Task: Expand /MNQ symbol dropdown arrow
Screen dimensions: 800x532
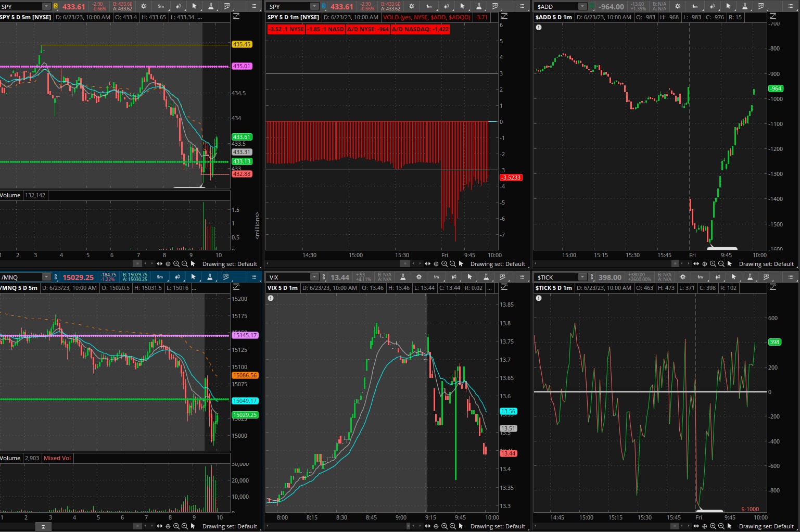Action: pyautogui.click(x=46, y=277)
